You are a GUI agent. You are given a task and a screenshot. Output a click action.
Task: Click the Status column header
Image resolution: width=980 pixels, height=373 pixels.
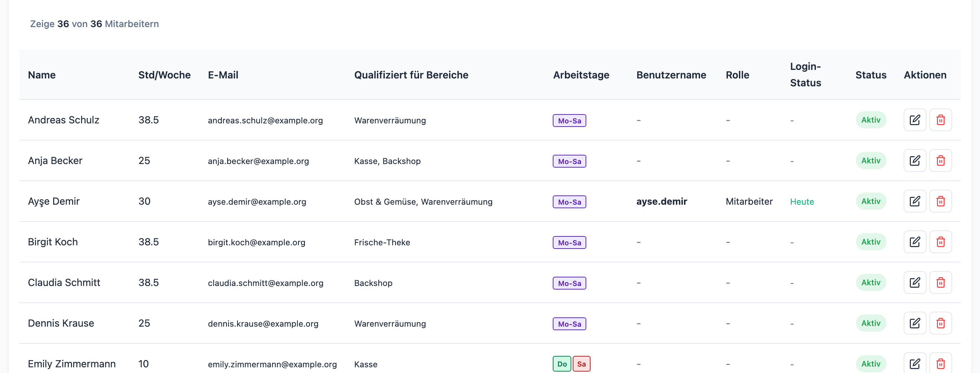tap(871, 75)
